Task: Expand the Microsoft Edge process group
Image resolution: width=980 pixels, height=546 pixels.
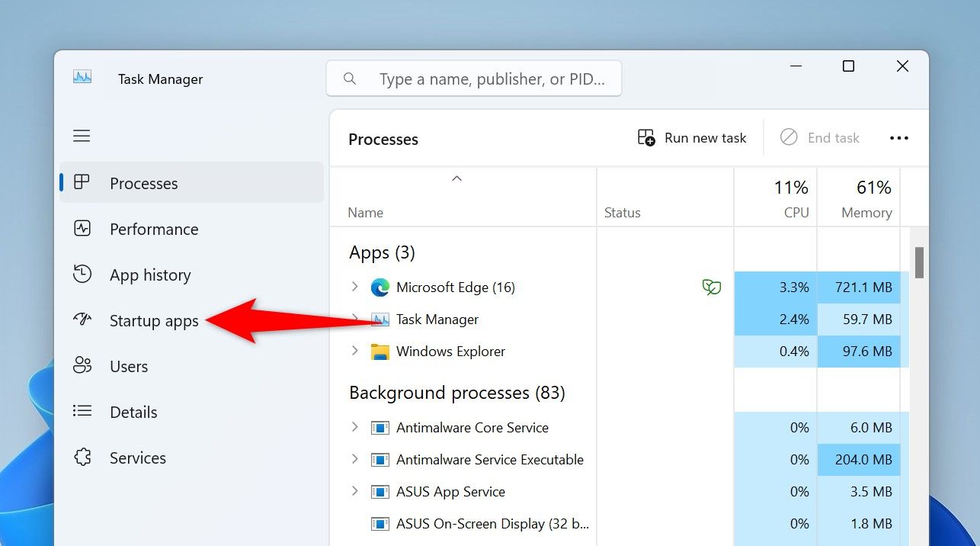Action: tap(354, 287)
